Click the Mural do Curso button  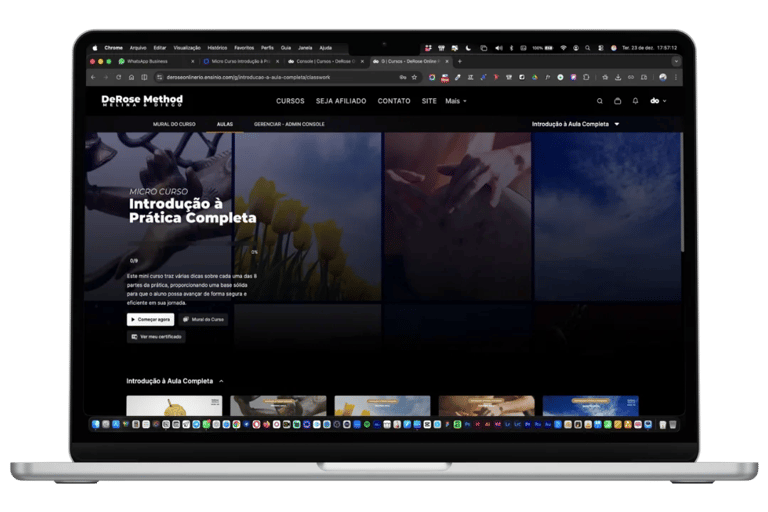pos(203,319)
